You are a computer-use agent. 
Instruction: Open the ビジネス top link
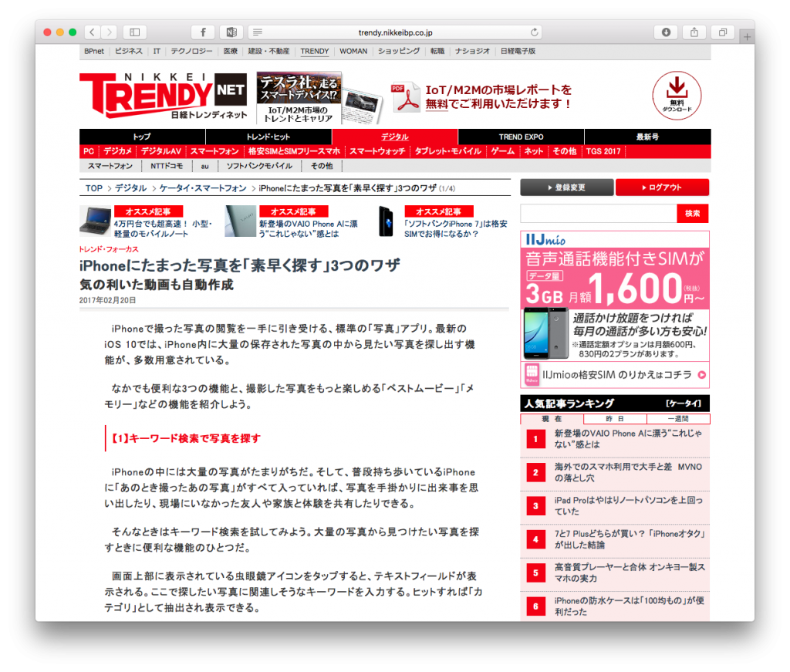pyautogui.click(x=129, y=51)
